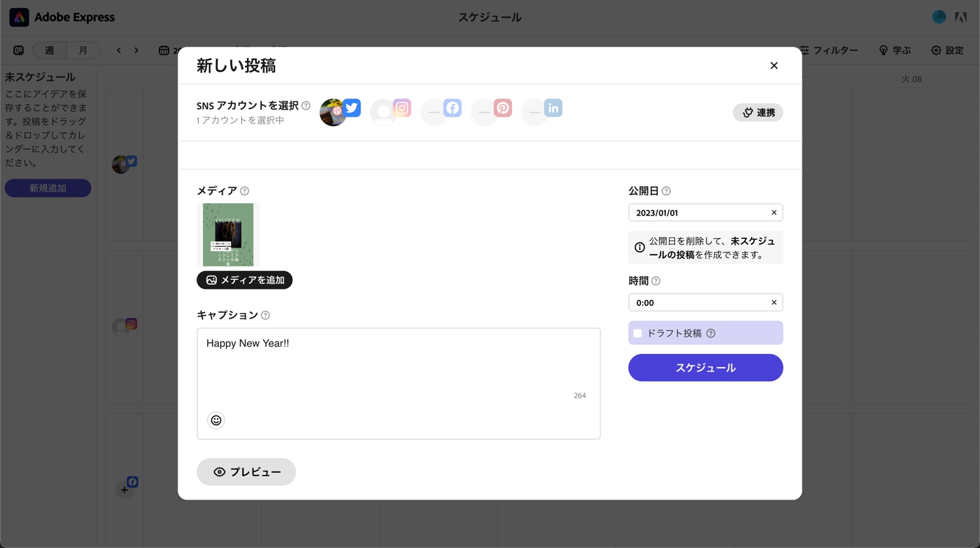Open the emoji picker

[216, 420]
